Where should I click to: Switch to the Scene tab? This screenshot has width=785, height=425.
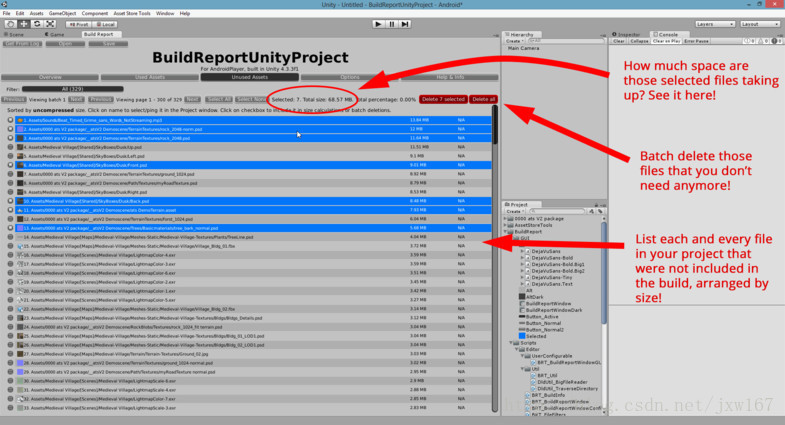(x=14, y=35)
